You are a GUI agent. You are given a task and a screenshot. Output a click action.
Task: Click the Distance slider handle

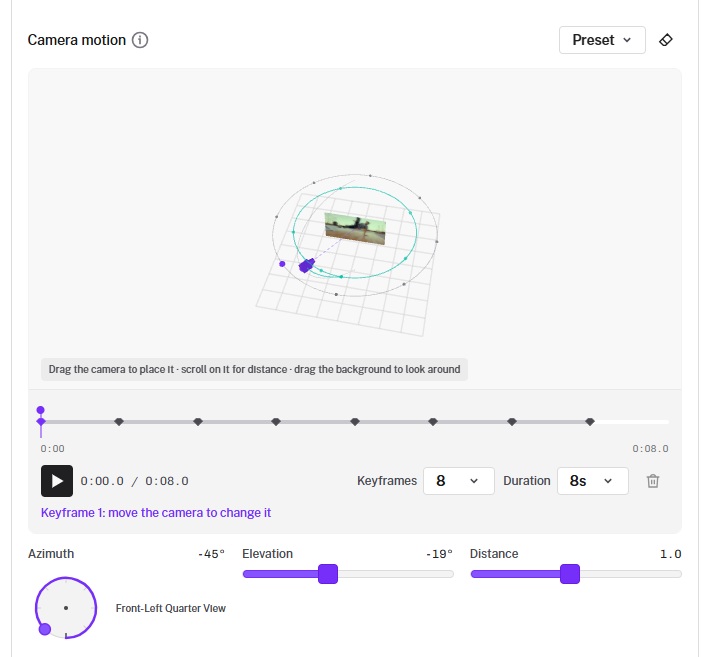pyautogui.click(x=570, y=574)
